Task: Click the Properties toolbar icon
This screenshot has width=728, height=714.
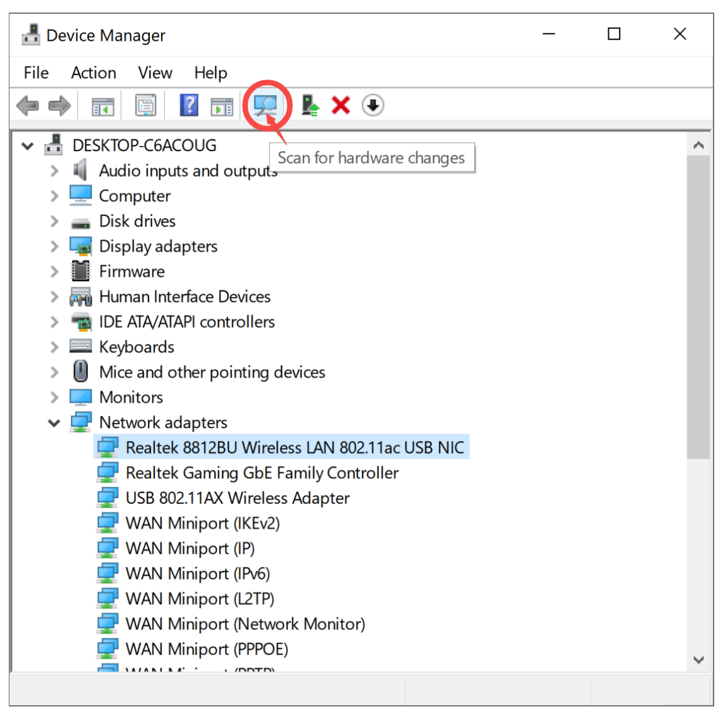Action: [x=145, y=105]
